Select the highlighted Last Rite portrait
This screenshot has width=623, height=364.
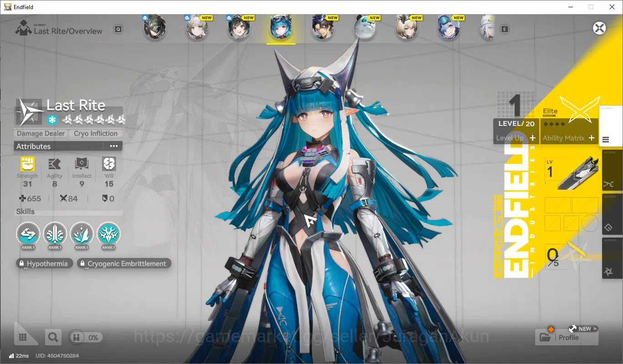281,28
